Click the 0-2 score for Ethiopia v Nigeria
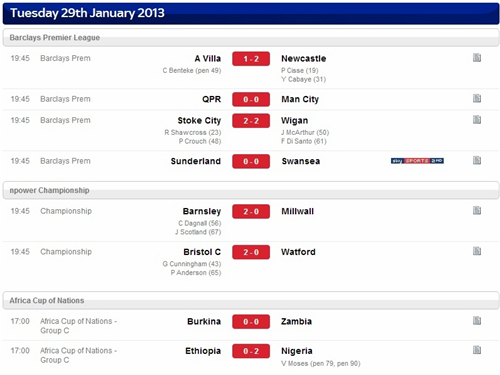 [x=251, y=351]
